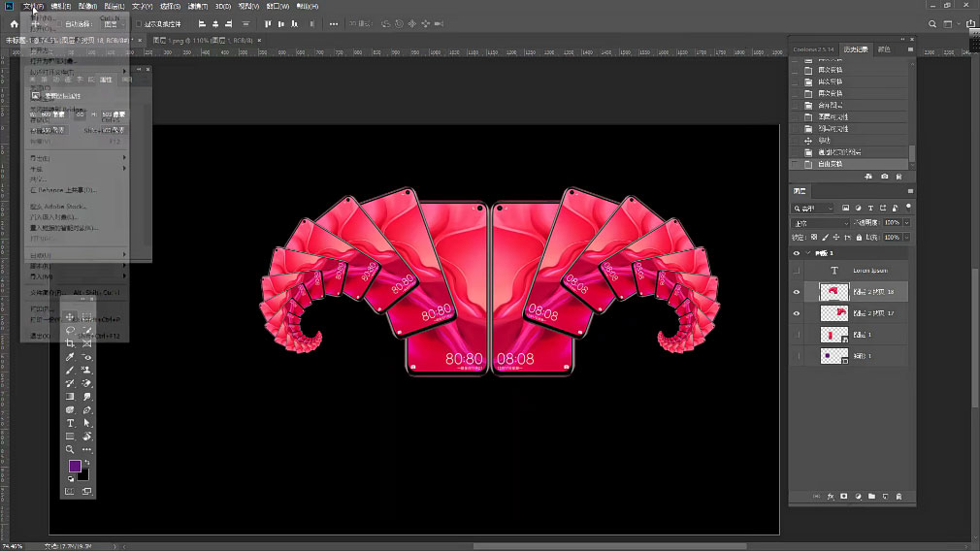
Task: Lock all with padlock icon
Action: [x=859, y=238]
